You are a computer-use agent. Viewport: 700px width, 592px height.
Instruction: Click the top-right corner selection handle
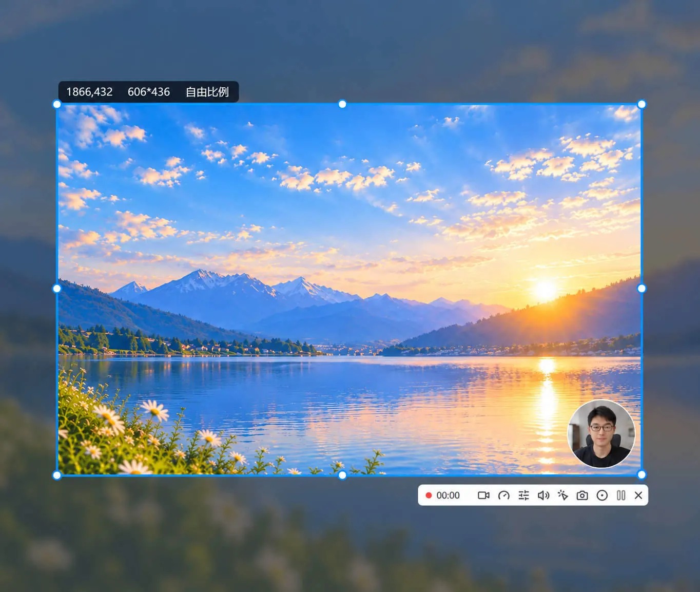(641, 104)
